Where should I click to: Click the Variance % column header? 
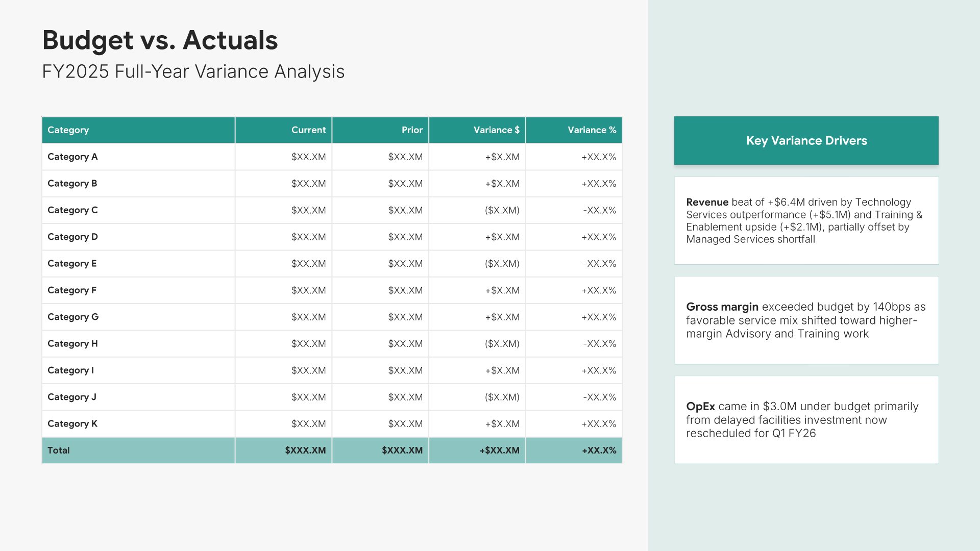pos(592,130)
